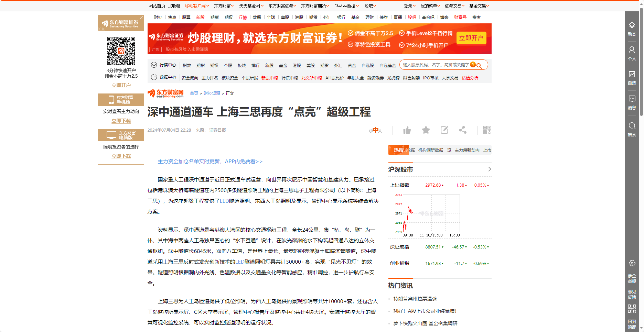Switch to the 热搜 tab
Viewport: 644px width, 332px height.
tap(398, 150)
